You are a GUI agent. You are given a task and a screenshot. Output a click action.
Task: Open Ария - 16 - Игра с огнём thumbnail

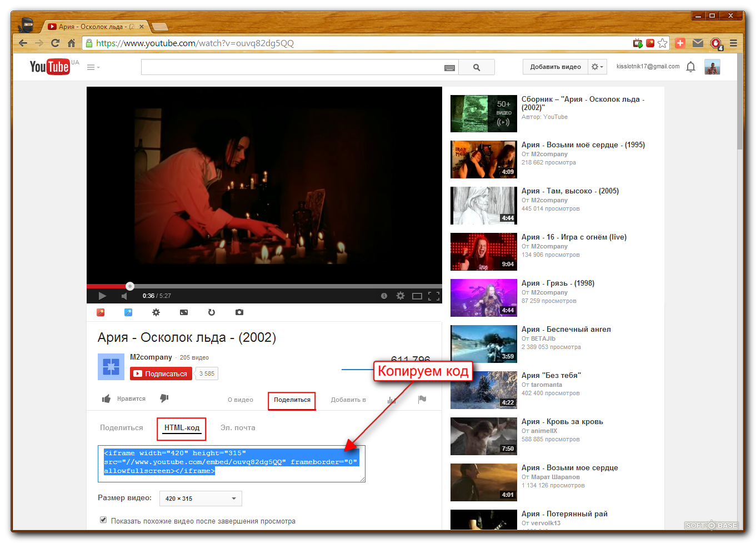coord(484,252)
